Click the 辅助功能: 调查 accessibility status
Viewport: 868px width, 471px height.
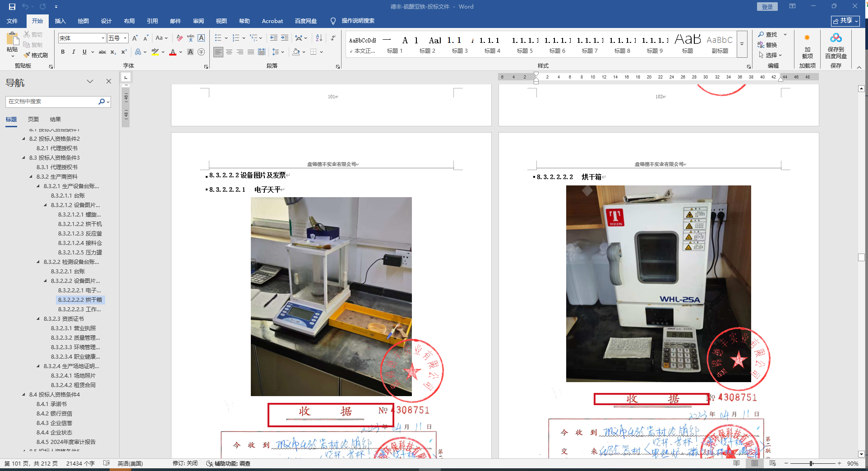228,463
